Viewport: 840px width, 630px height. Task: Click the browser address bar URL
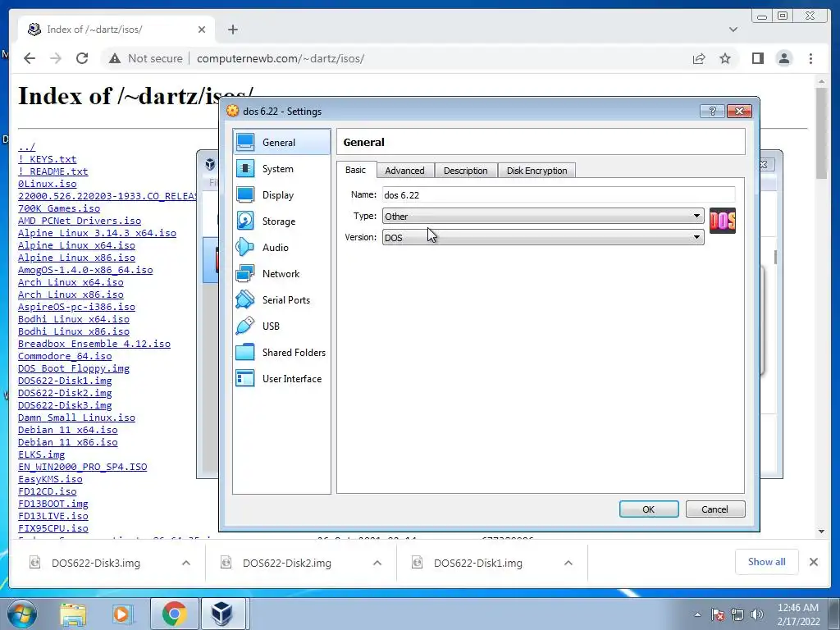tap(281, 58)
